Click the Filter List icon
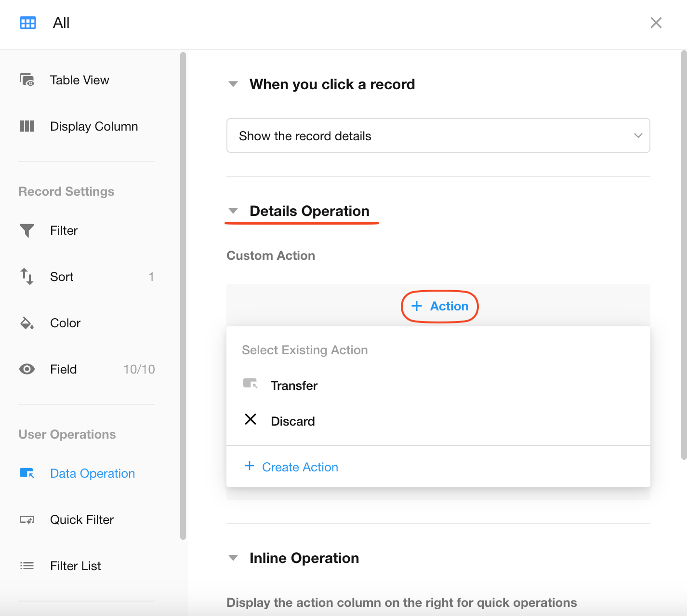Image resolution: width=687 pixels, height=616 pixels. 27,566
